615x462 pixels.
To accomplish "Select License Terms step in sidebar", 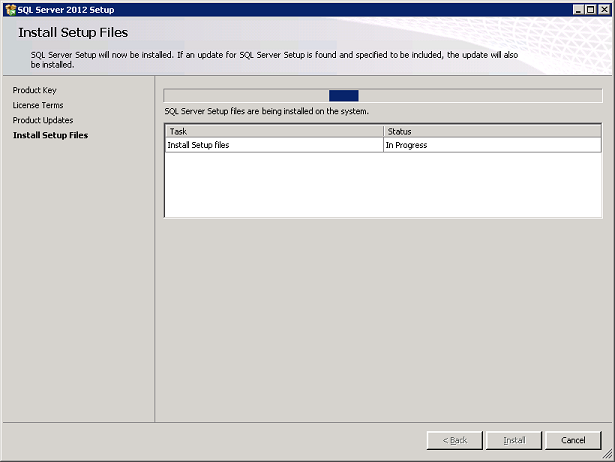I will coord(38,105).
